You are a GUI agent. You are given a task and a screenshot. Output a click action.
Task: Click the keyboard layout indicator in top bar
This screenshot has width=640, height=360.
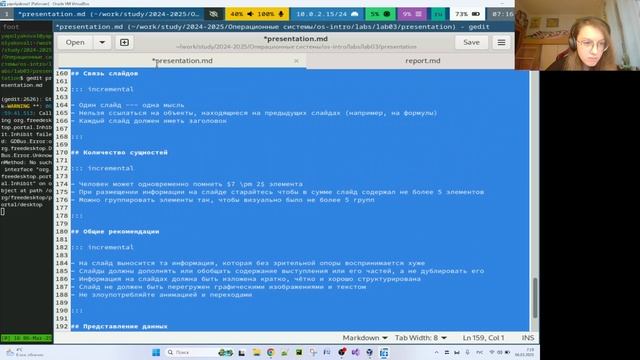pos(438,14)
